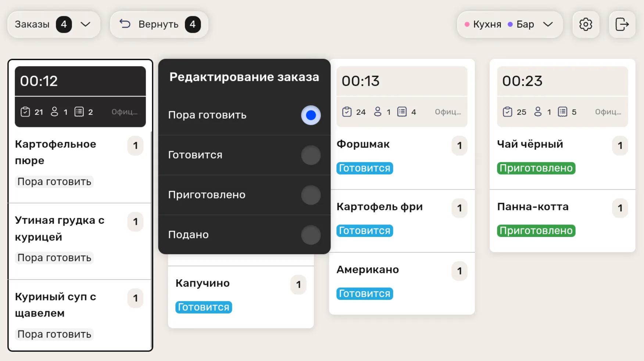Click the 00:13 order timer header

(x=402, y=81)
